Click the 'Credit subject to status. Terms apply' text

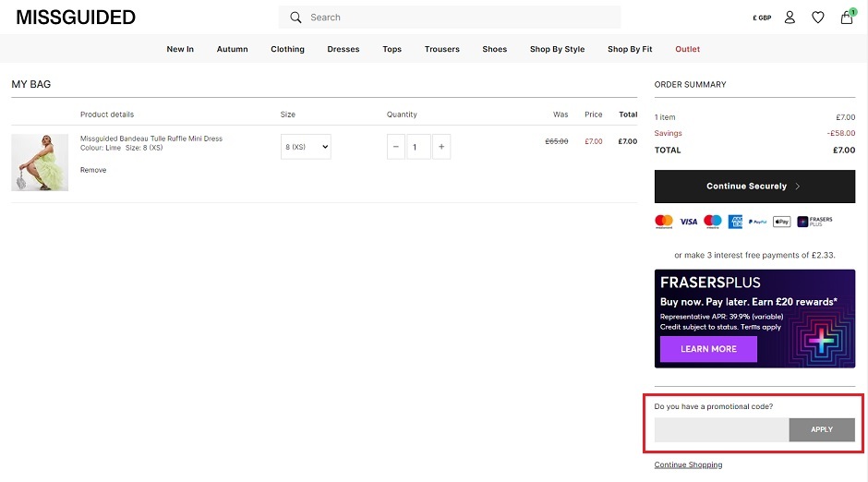(720, 327)
